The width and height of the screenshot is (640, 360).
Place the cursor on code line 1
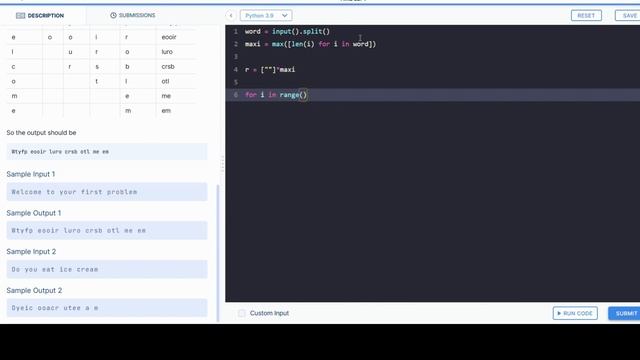(x=287, y=31)
